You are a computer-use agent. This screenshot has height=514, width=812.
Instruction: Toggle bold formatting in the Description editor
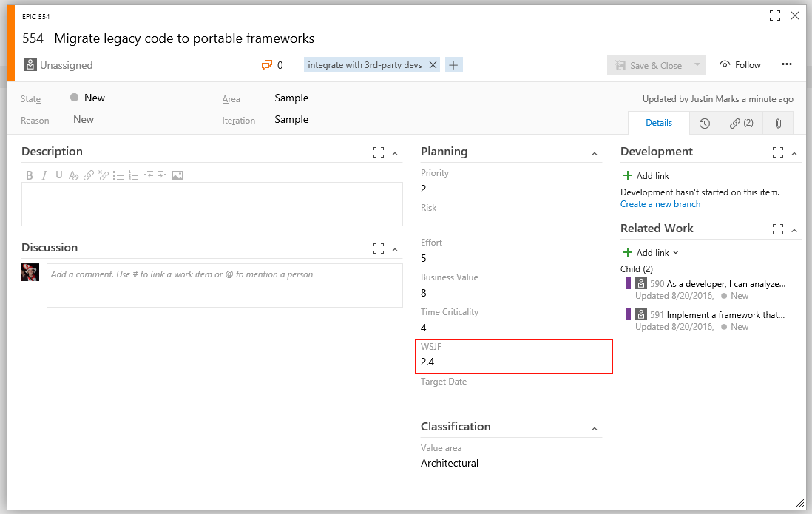(x=30, y=175)
